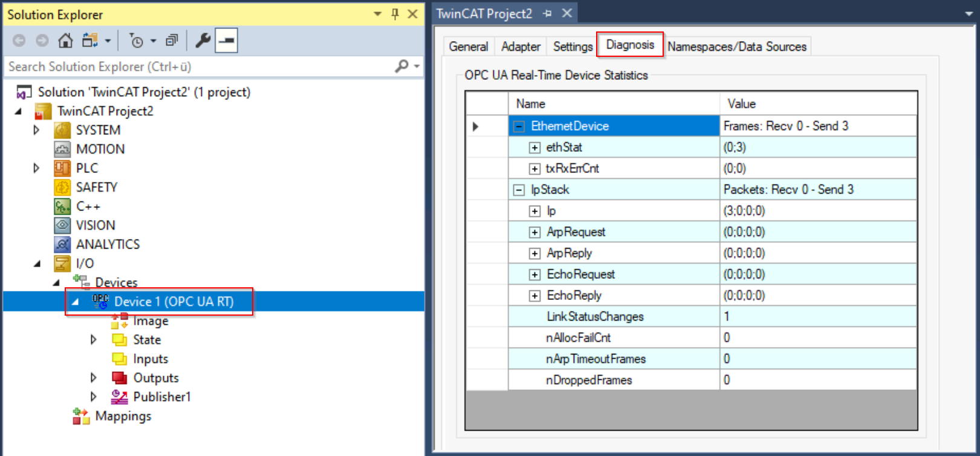Click the search magnifier icon
The height and width of the screenshot is (456, 980).
[x=401, y=66]
